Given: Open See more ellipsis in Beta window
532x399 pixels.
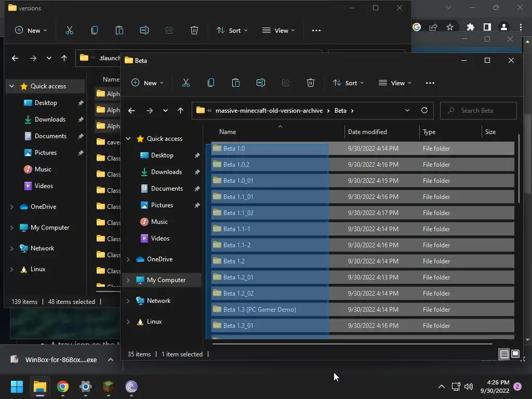Looking at the screenshot, I should point(430,83).
